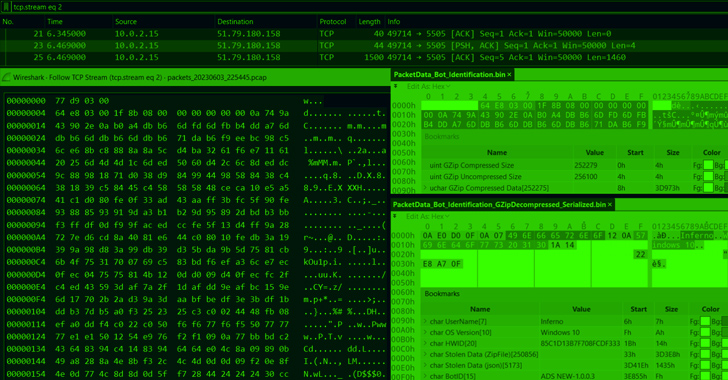The width and height of the screenshot is (728, 380).
Task: Click the Wireshark fin icon in Follow TCP Stream title
Action: pyautogui.click(x=6, y=78)
